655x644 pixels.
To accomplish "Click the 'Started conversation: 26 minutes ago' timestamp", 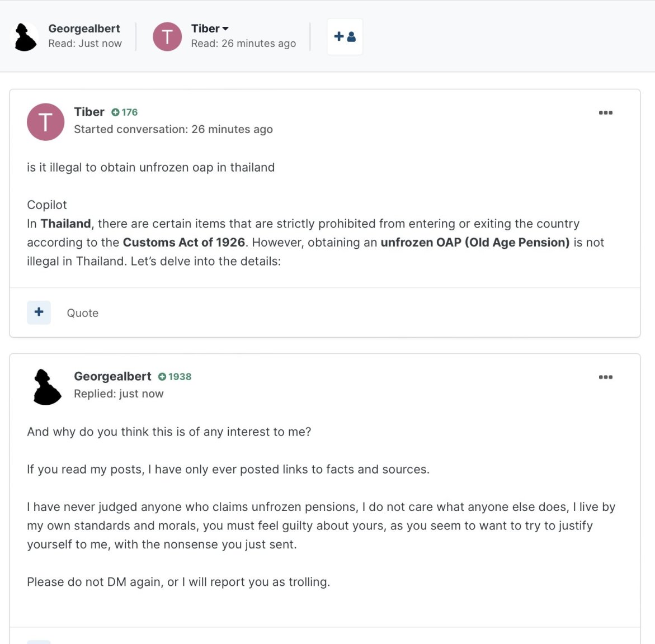I will (x=173, y=129).
